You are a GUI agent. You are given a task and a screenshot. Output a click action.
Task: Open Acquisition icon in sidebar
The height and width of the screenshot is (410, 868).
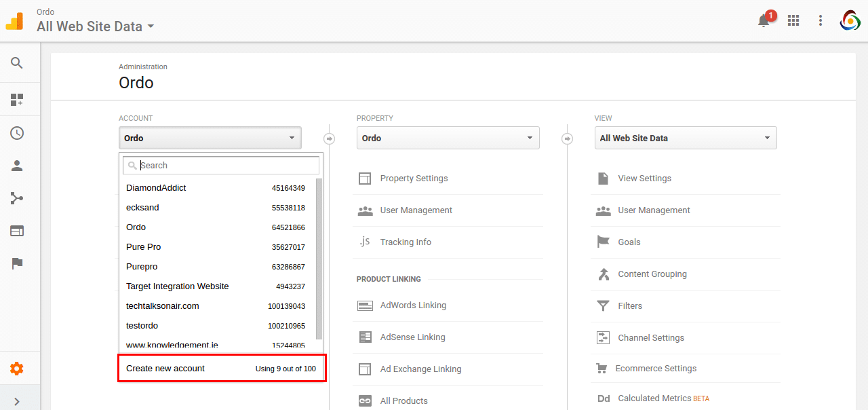[17, 198]
